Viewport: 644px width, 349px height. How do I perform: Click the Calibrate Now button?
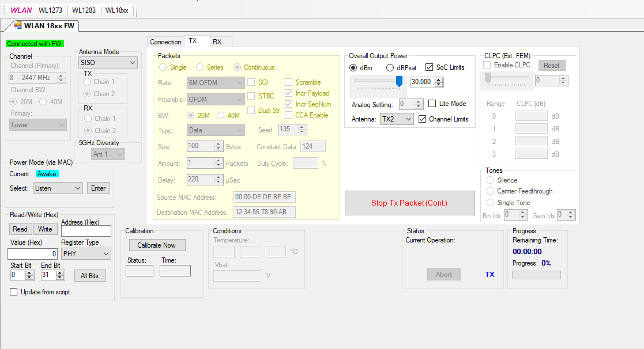(x=157, y=245)
